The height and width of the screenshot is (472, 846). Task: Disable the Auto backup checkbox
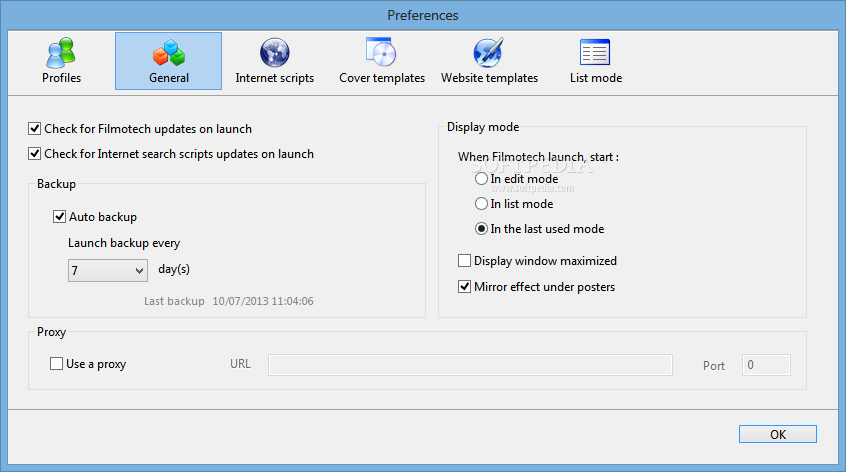[59, 216]
